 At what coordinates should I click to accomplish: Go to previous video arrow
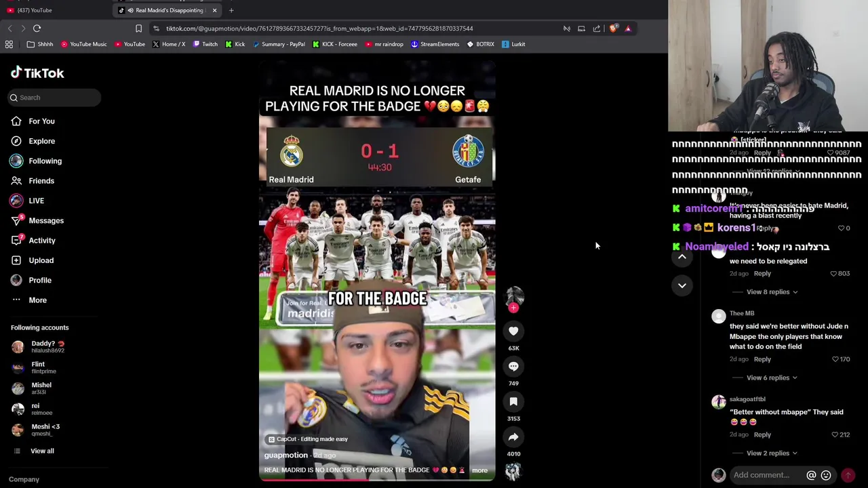pyautogui.click(x=682, y=257)
